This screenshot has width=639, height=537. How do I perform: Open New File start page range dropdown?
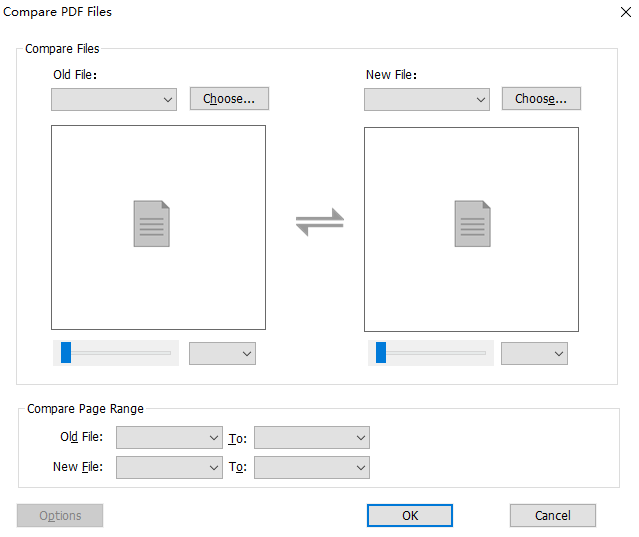(169, 467)
